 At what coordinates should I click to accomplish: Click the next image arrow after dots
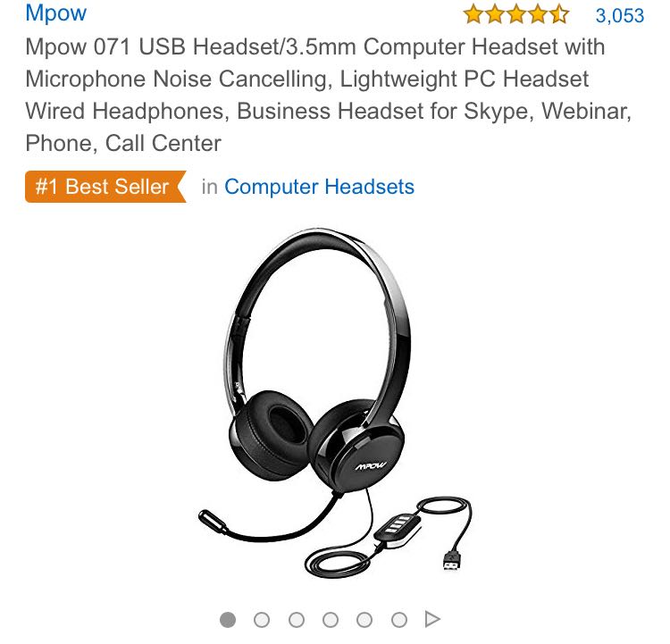coord(432,619)
